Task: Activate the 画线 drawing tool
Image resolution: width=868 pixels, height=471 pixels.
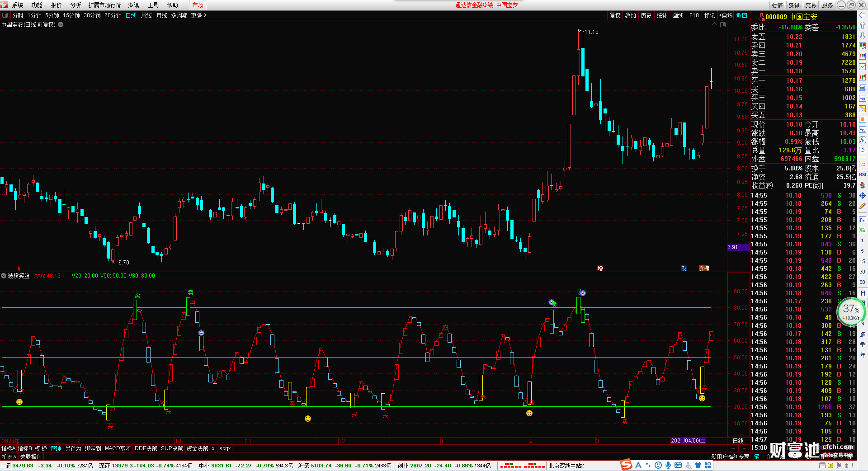Action: point(678,15)
